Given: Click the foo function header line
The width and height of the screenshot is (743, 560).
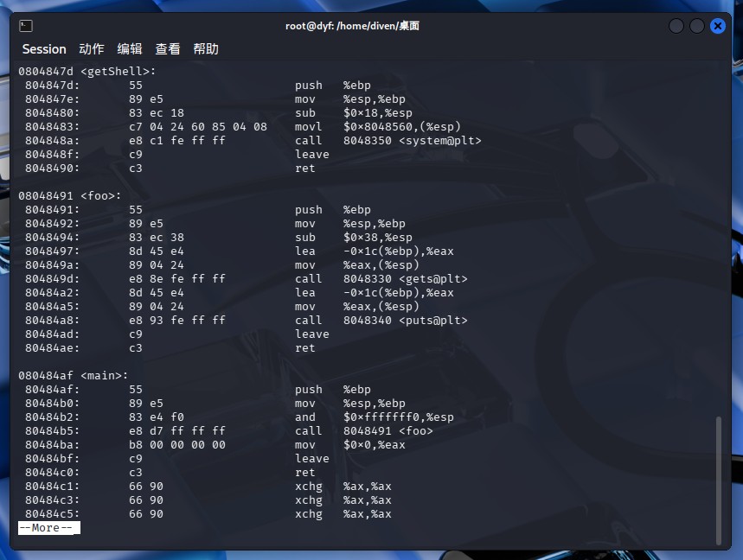Looking at the screenshot, I should [x=70, y=196].
